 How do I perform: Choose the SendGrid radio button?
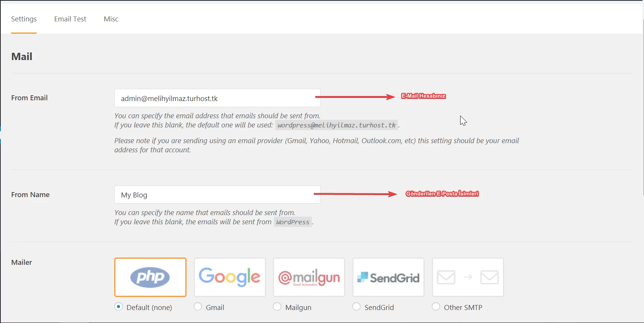pyautogui.click(x=357, y=307)
